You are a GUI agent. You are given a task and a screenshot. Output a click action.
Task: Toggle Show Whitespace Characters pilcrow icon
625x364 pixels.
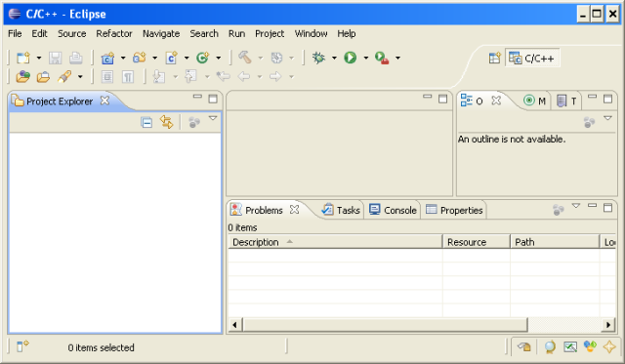click(128, 76)
